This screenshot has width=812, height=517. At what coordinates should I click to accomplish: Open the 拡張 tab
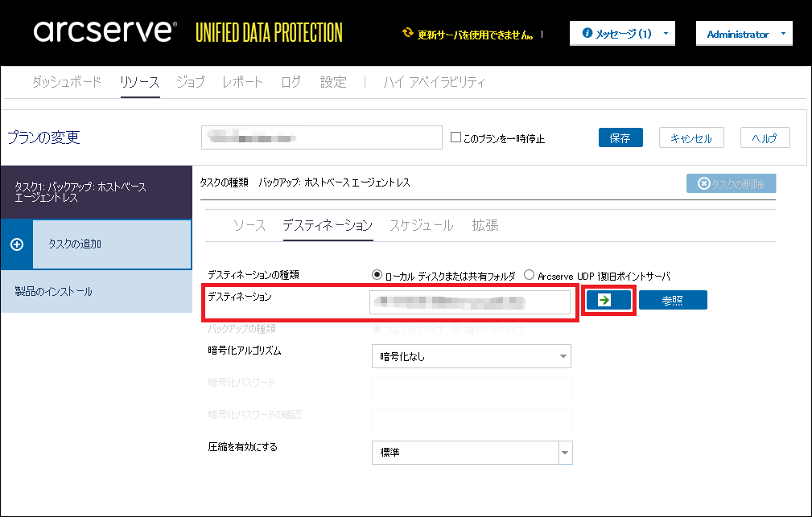[485, 225]
